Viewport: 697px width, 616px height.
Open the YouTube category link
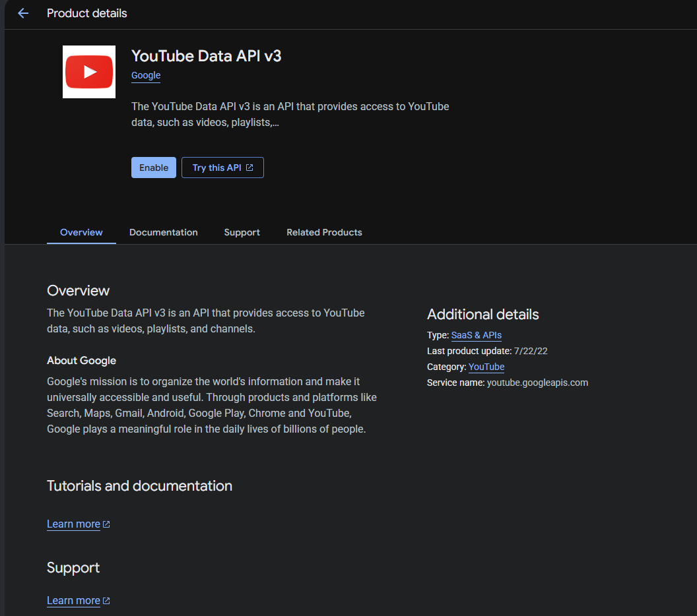point(486,367)
